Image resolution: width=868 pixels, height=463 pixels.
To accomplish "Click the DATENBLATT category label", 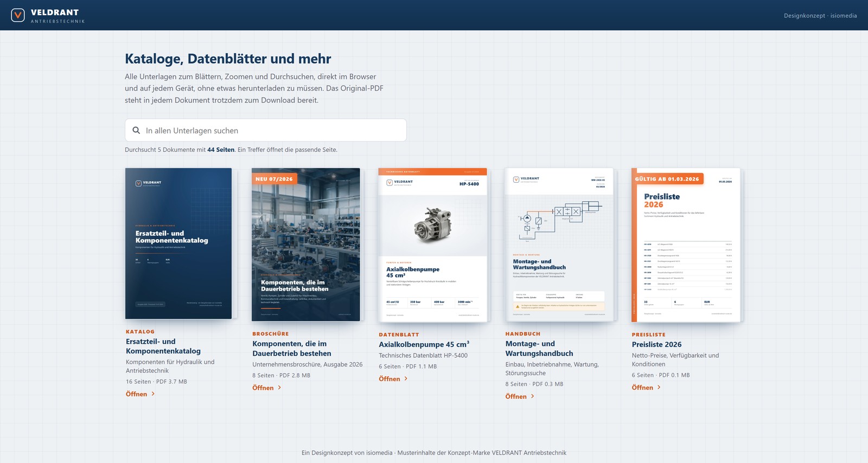I will [x=399, y=335].
